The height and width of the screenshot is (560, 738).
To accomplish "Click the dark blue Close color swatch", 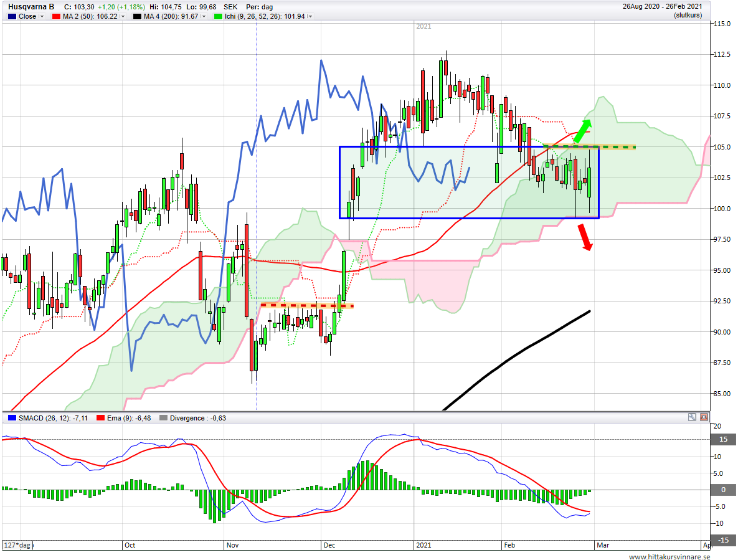I will point(12,16).
